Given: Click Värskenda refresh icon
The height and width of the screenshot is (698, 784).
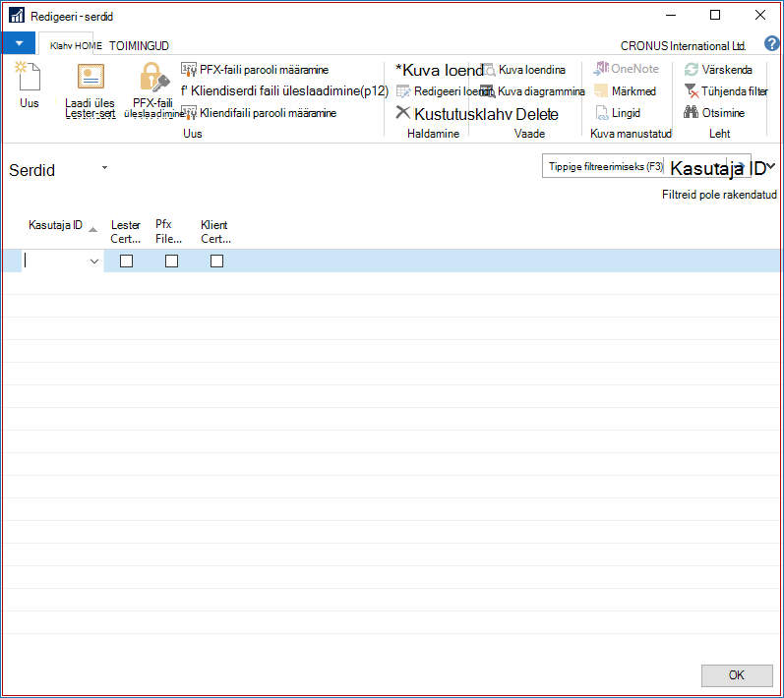Looking at the screenshot, I should 691,70.
